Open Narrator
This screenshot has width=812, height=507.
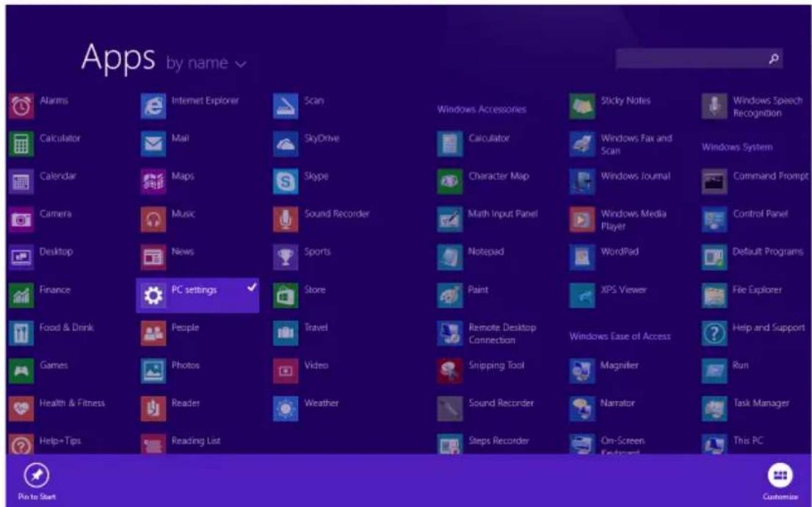602,409
